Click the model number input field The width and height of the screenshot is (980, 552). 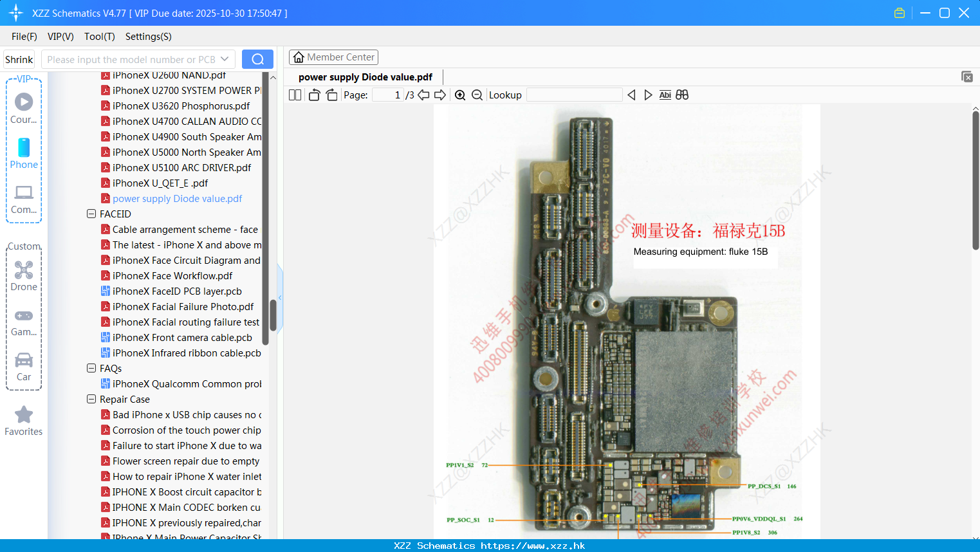coord(131,59)
